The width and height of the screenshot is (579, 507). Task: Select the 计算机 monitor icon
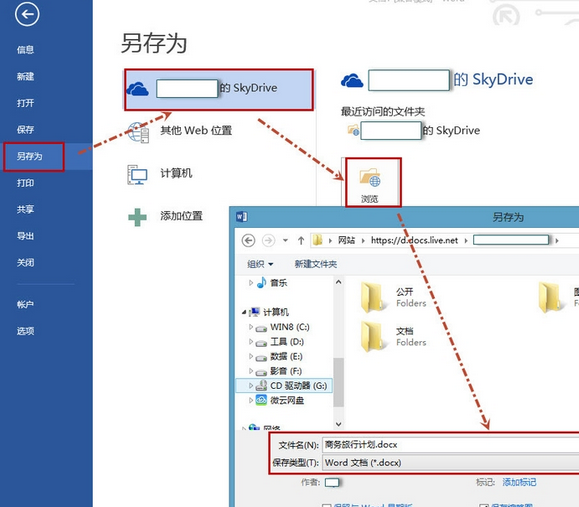(137, 175)
